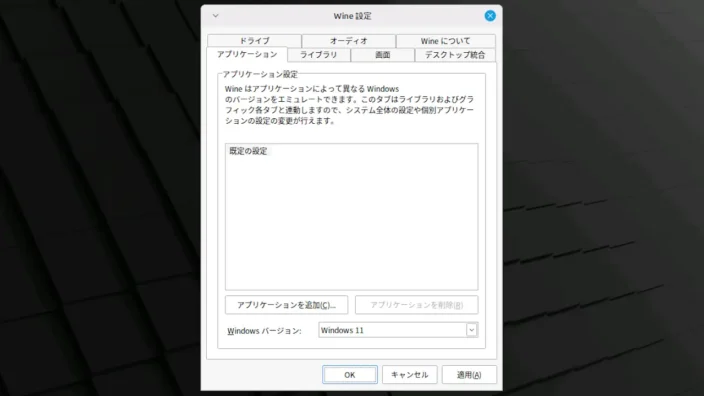Open the 画面 tab
Image resolution: width=704 pixels, height=396 pixels.
coord(383,55)
